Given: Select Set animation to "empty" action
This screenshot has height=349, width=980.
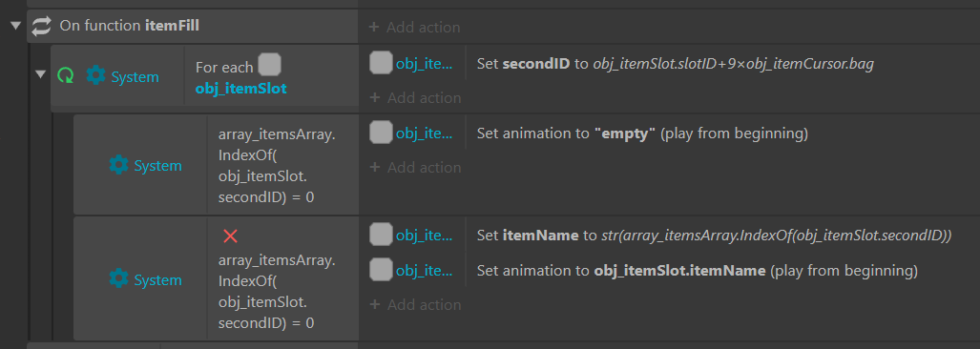Looking at the screenshot, I should pyautogui.click(x=642, y=133).
